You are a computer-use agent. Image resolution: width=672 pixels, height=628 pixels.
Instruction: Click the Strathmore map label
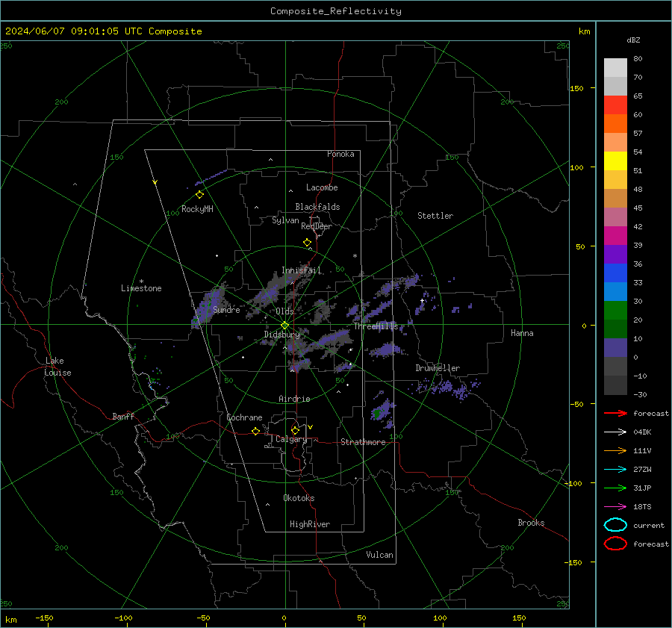coord(363,442)
